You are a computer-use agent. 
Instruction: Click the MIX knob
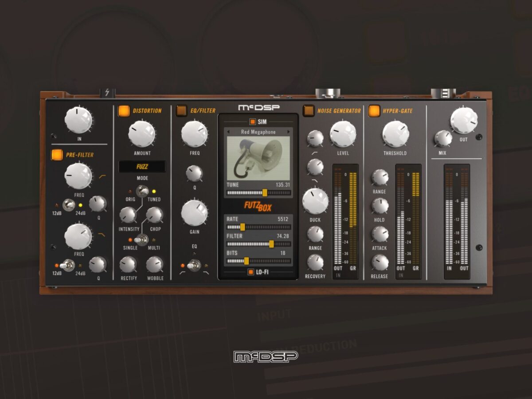point(443,138)
